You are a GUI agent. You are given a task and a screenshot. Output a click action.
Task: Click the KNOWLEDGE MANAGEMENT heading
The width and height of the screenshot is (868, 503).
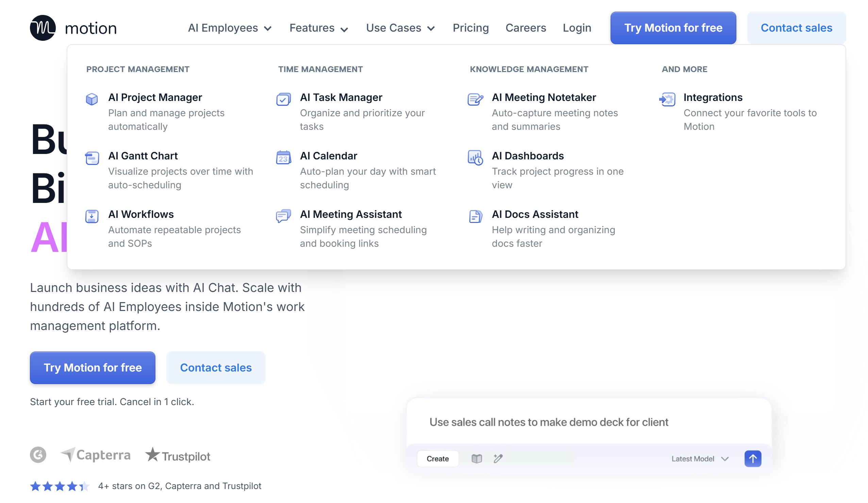coord(529,69)
